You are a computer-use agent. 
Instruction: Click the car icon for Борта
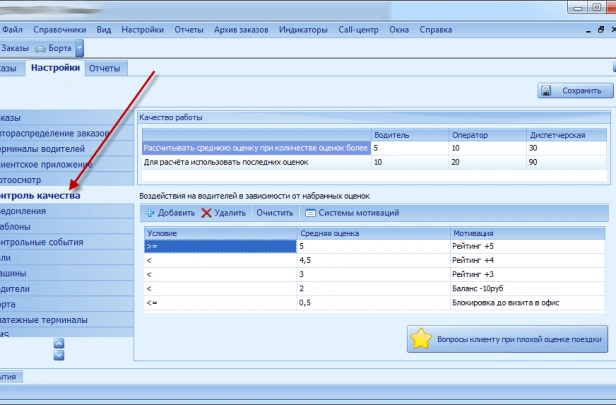coord(40,48)
